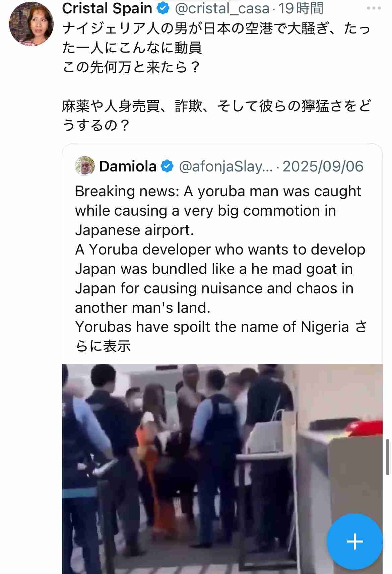Tap Cristal Spain's verified badge

(x=163, y=8)
